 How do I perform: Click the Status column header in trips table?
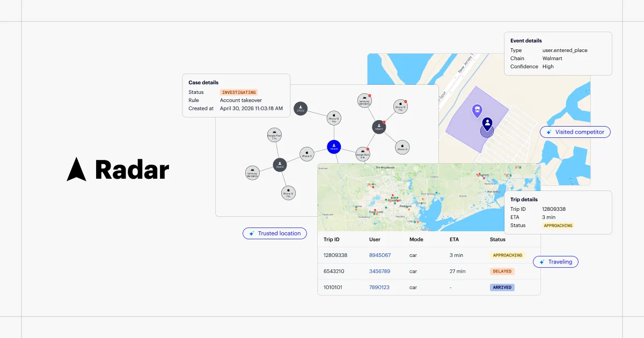(497, 239)
